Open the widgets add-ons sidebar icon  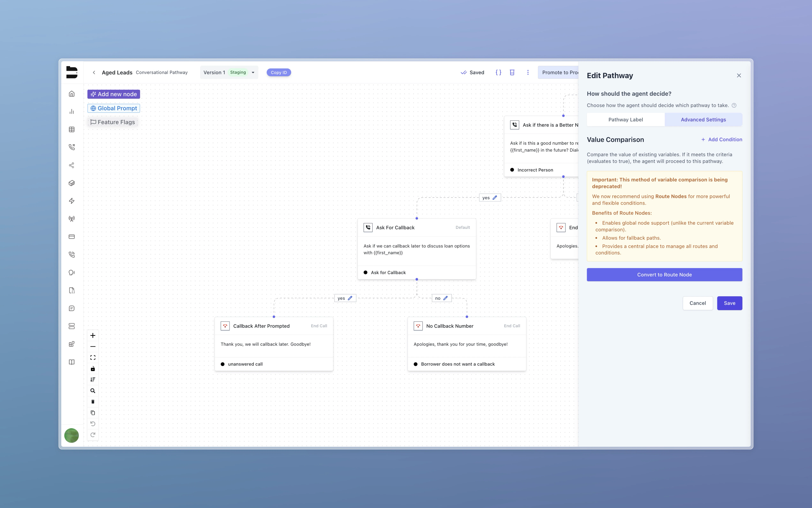click(72, 344)
